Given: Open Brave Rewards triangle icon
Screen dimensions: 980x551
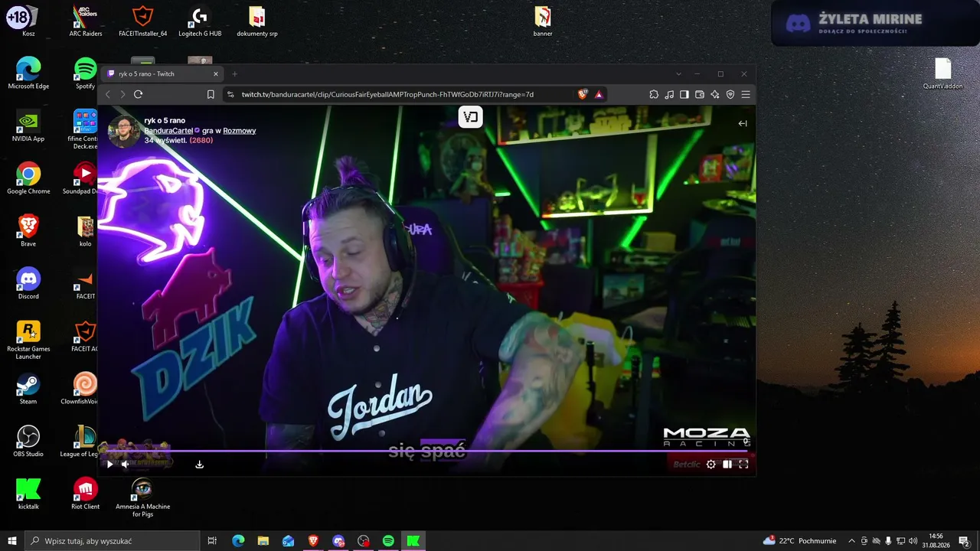Looking at the screenshot, I should 599,94.
